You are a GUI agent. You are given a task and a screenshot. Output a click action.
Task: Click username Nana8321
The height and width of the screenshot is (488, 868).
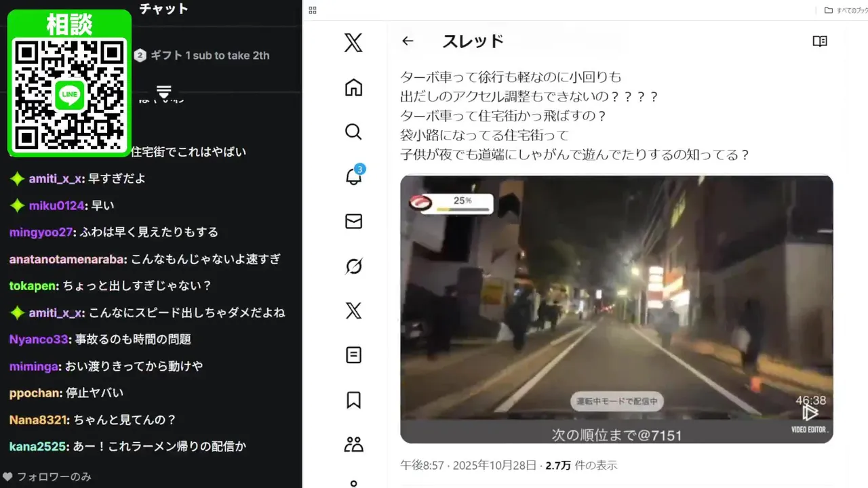click(x=39, y=420)
